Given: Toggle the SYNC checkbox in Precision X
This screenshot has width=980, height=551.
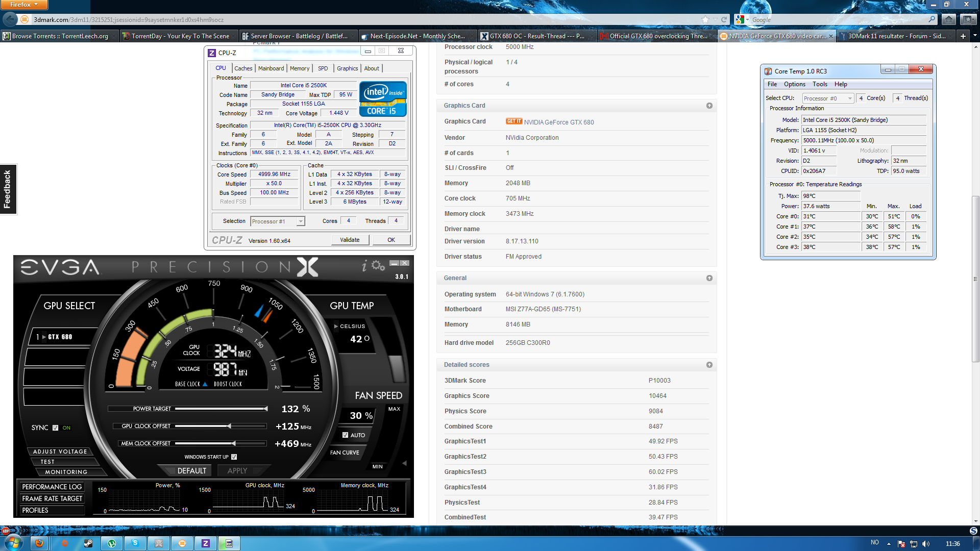Looking at the screenshot, I should 55,428.
